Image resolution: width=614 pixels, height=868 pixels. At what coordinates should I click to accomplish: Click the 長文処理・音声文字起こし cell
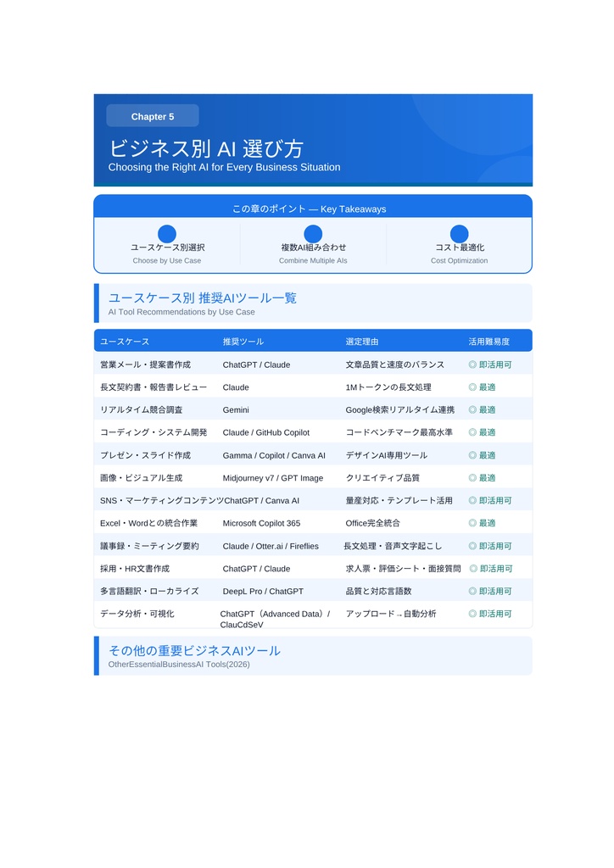[393, 546]
